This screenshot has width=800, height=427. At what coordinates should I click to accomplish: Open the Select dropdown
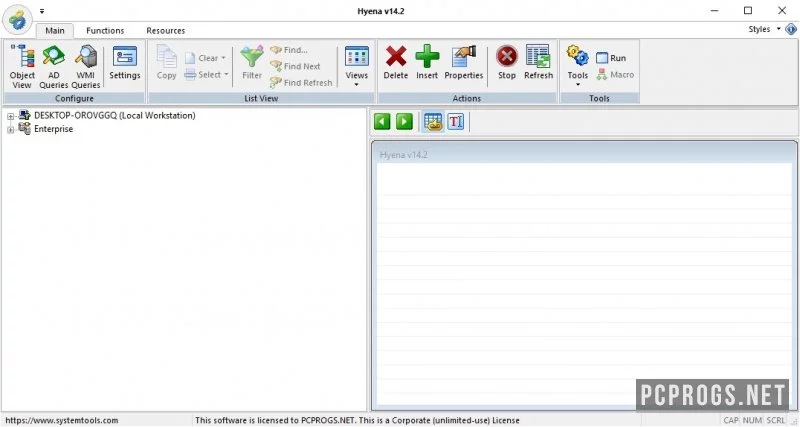point(206,74)
